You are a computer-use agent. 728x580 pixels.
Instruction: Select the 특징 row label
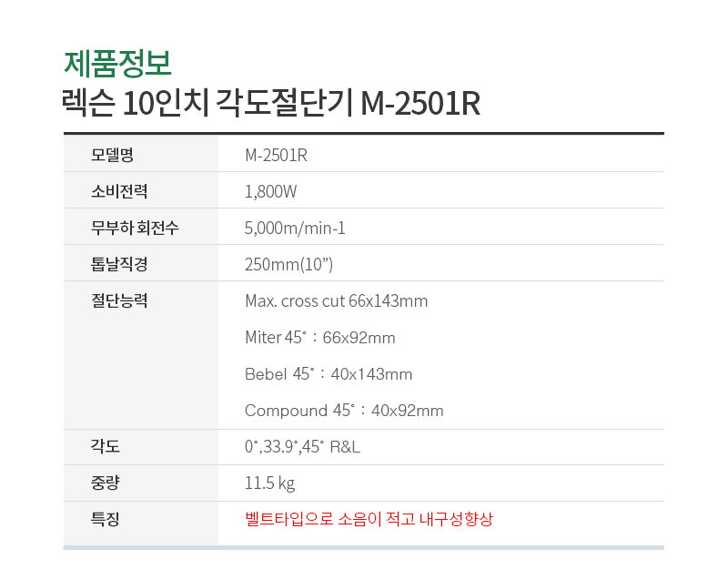(105, 519)
